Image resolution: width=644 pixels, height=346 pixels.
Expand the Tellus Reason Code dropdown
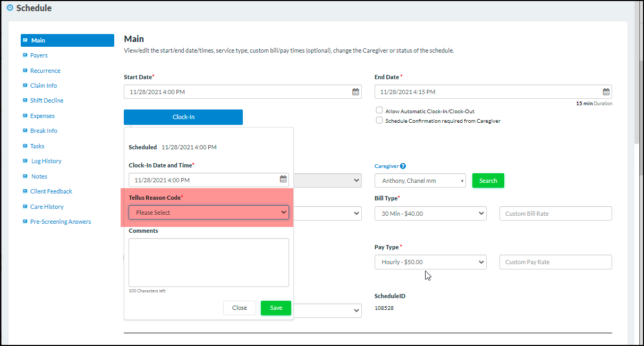coord(209,213)
